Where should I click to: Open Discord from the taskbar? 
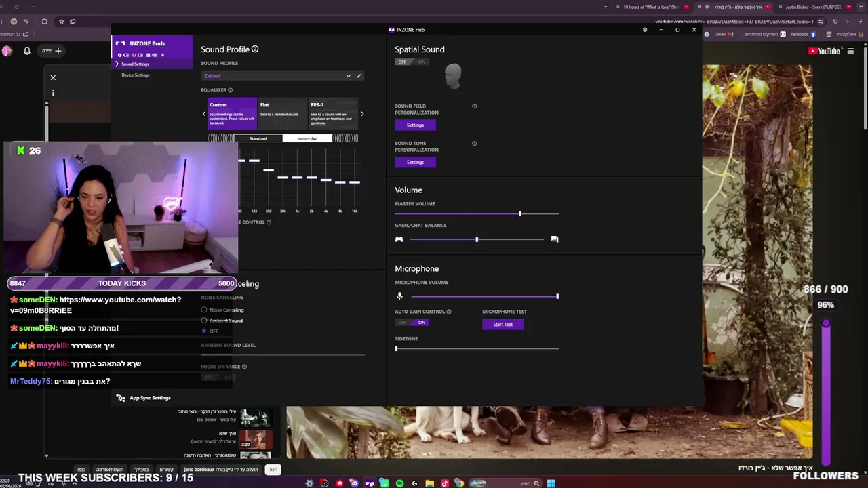tap(354, 483)
